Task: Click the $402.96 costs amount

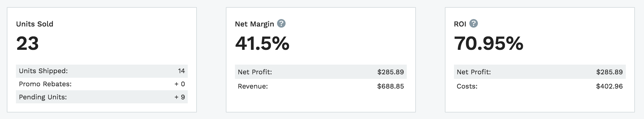Action: click(610, 86)
